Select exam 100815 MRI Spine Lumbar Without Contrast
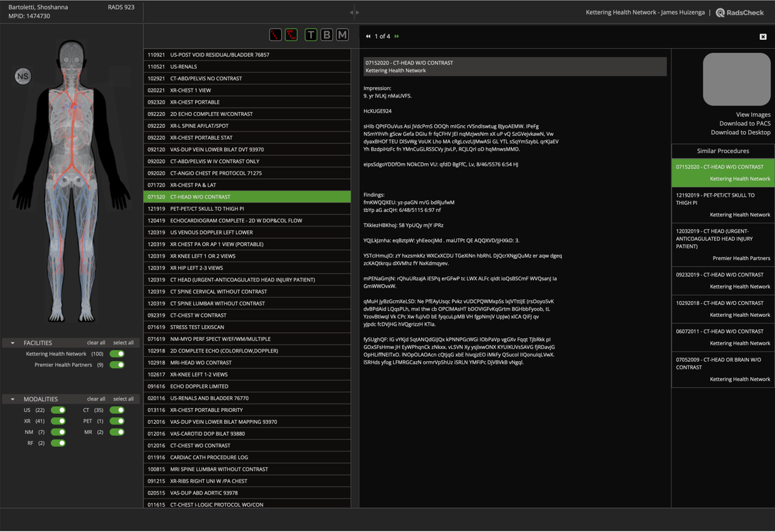Screen dimensions: 775x532 pyautogui.click(x=247, y=469)
